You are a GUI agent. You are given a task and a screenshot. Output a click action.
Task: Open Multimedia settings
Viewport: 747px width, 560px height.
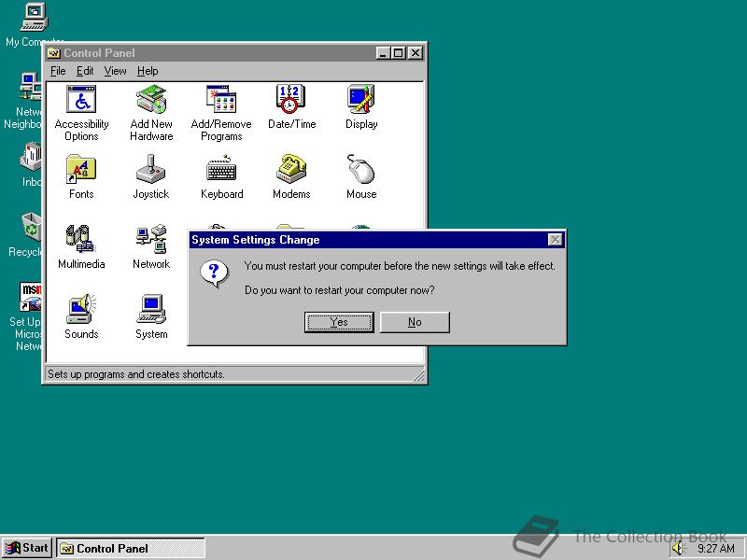pyautogui.click(x=81, y=241)
